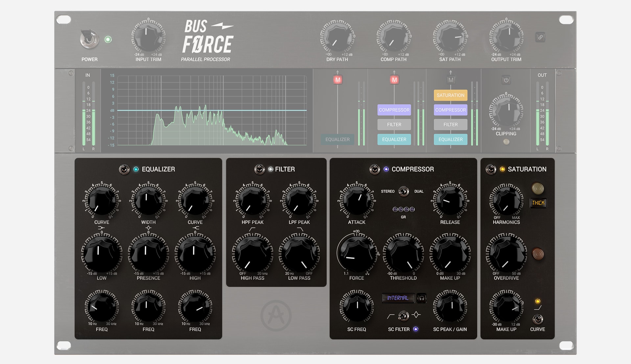Click the Dry Path routing arrow at top

click(338, 72)
